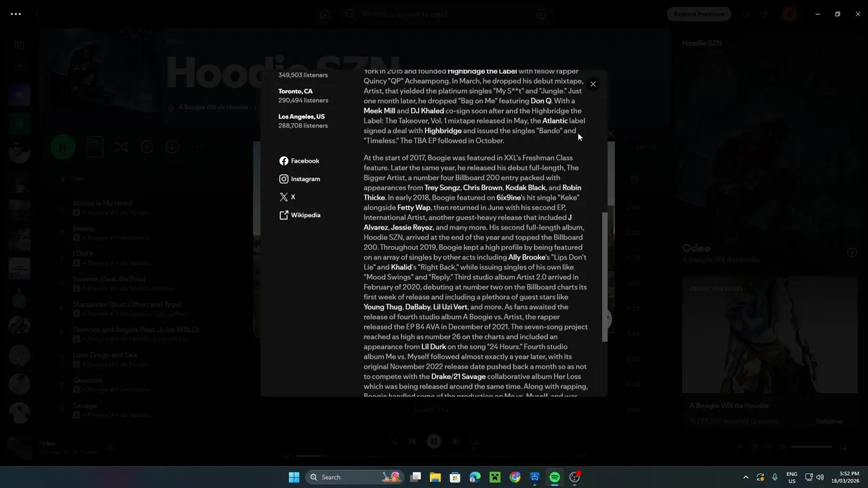Open the artist's X profile link
The image size is (868, 488).
(x=288, y=197)
